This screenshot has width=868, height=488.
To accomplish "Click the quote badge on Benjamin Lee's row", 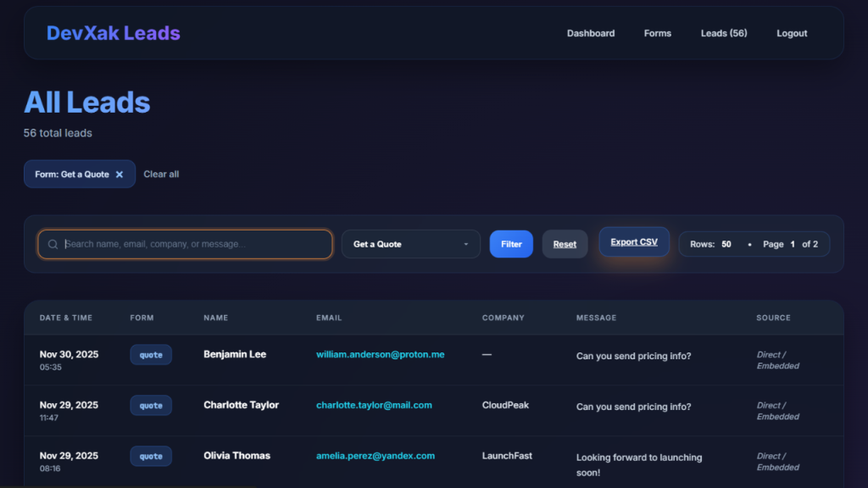I will pos(151,354).
